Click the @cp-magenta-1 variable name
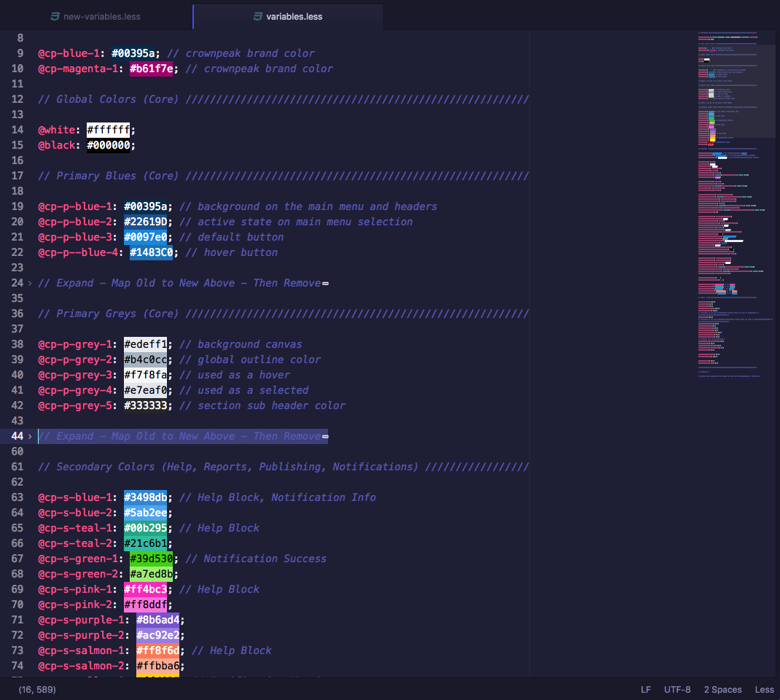 click(78, 69)
